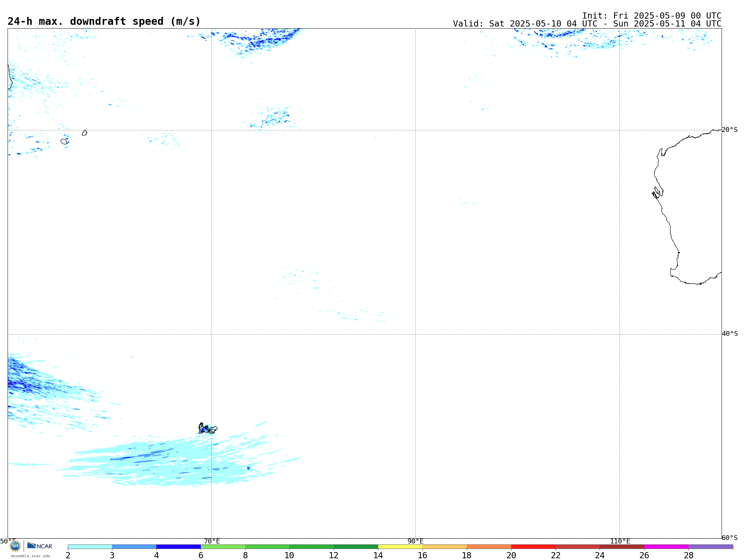Click the red 20-22 colorbar swatch
This screenshot has height=560, width=744.
tap(533, 547)
